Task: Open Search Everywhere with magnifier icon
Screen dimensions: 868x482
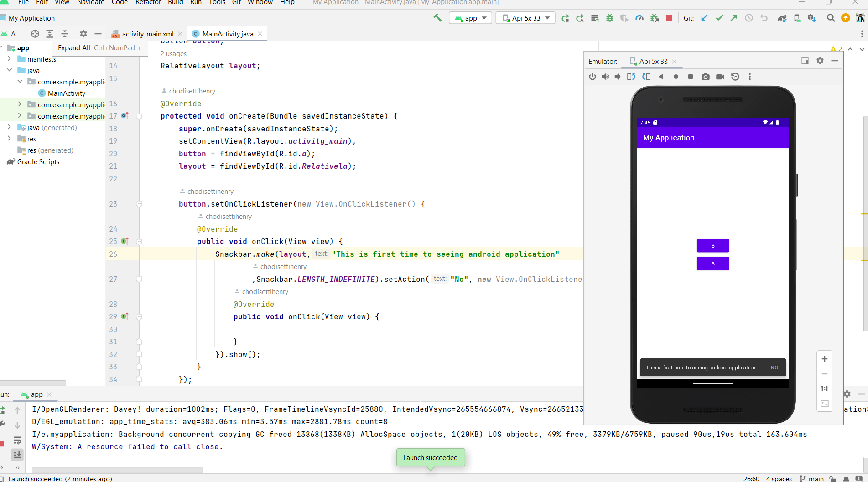Action: click(x=831, y=18)
